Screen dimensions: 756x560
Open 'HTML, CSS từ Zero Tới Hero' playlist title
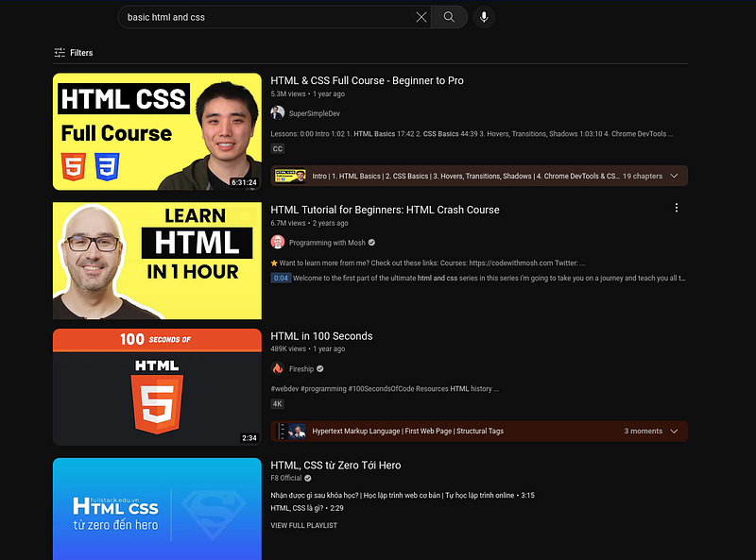[335, 465]
